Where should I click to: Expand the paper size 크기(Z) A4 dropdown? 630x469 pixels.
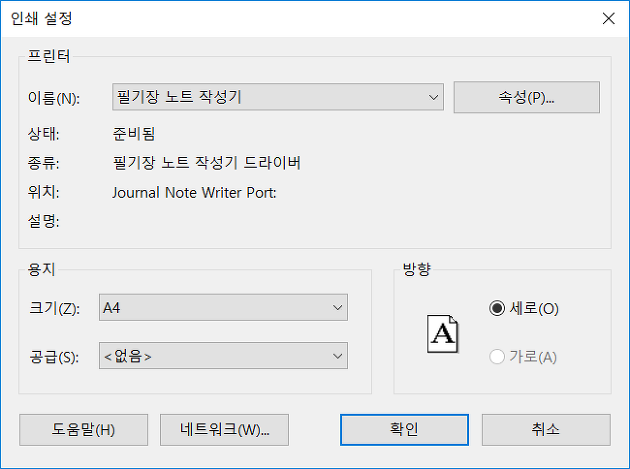pyautogui.click(x=223, y=307)
